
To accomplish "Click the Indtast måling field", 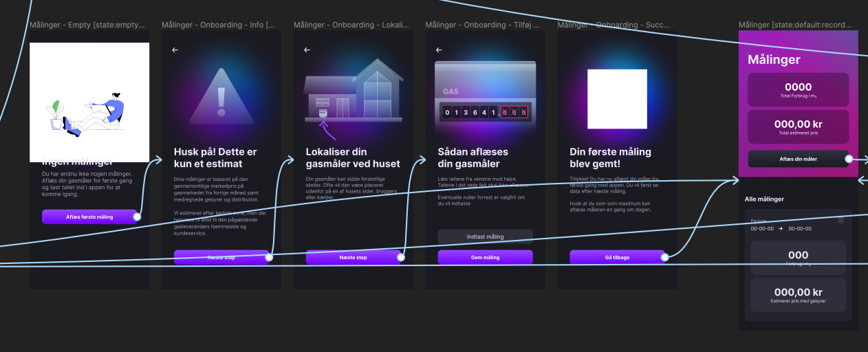I will (x=486, y=236).
